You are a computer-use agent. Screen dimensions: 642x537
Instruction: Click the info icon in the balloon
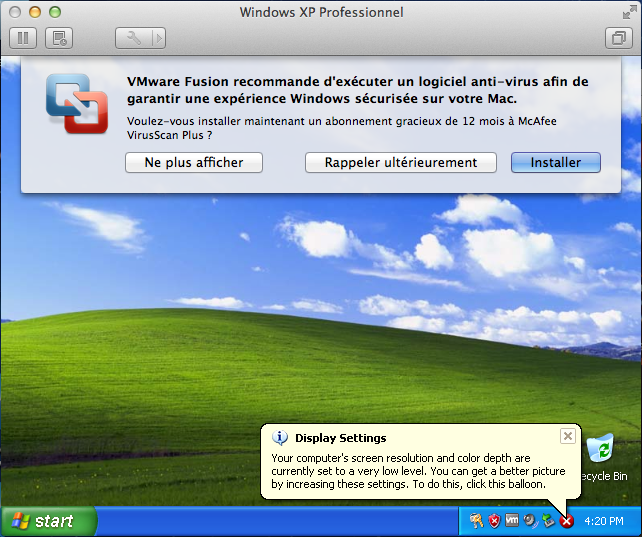point(280,438)
